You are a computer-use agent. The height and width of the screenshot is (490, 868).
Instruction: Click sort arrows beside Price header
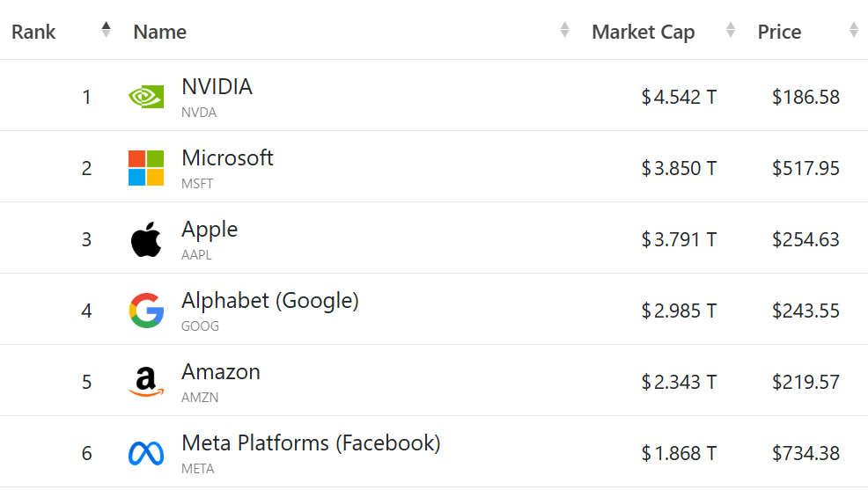pyautogui.click(x=853, y=30)
